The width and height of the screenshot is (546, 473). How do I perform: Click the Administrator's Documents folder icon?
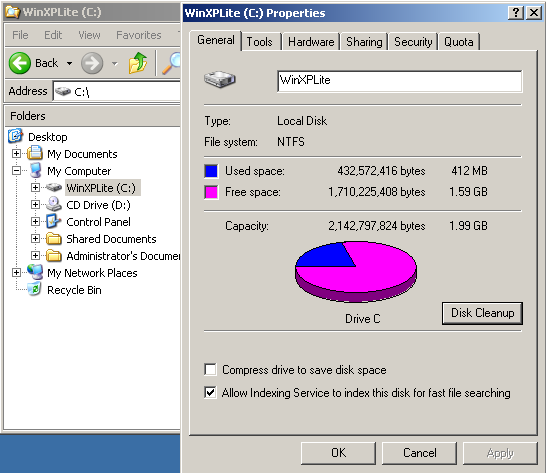54,256
